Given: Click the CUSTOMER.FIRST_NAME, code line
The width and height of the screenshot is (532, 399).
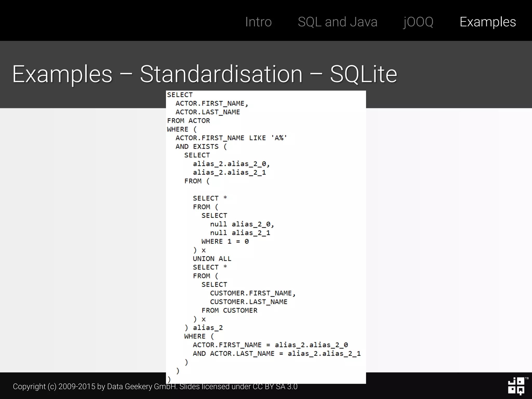Looking at the screenshot, I should tap(253, 293).
